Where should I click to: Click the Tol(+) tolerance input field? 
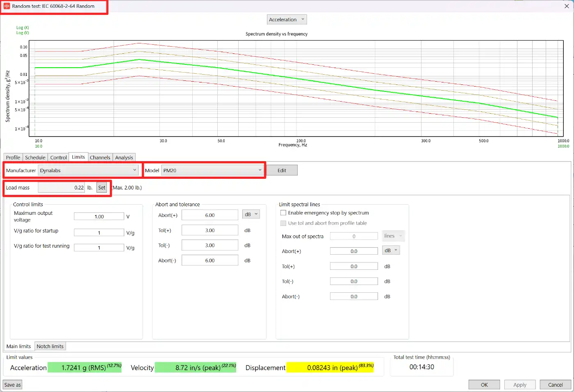(210, 230)
